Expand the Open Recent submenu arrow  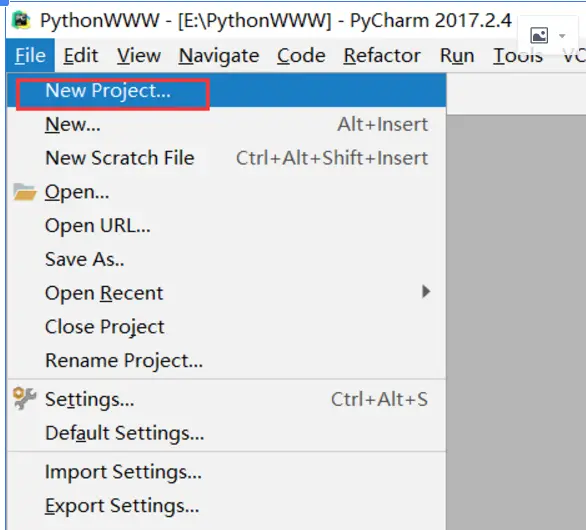point(426,292)
